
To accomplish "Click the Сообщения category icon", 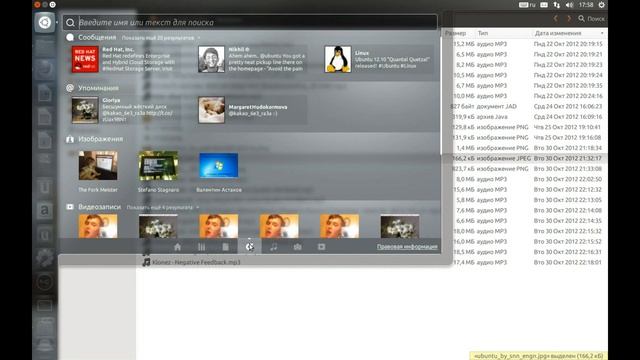I will tap(70, 37).
